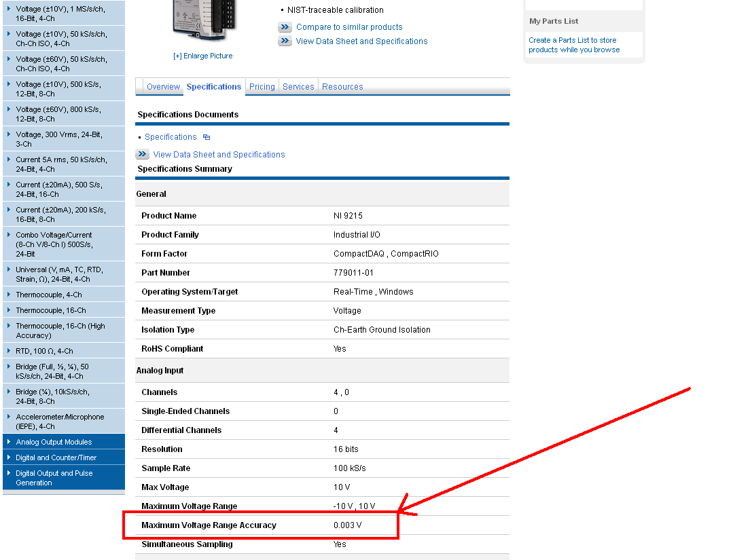The height and width of the screenshot is (560, 733).
Task: Click the Ch-Earth Ground Isolation value
Action: point(382,330)
